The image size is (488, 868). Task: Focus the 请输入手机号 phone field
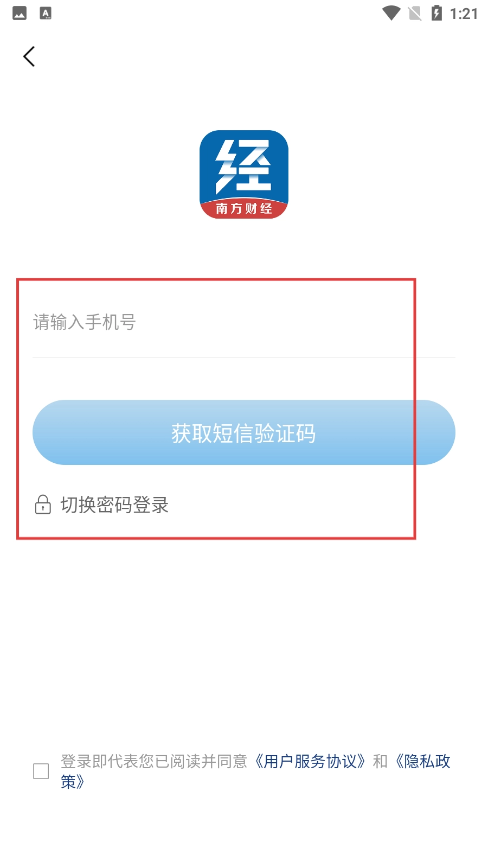[x=244, y=322]
